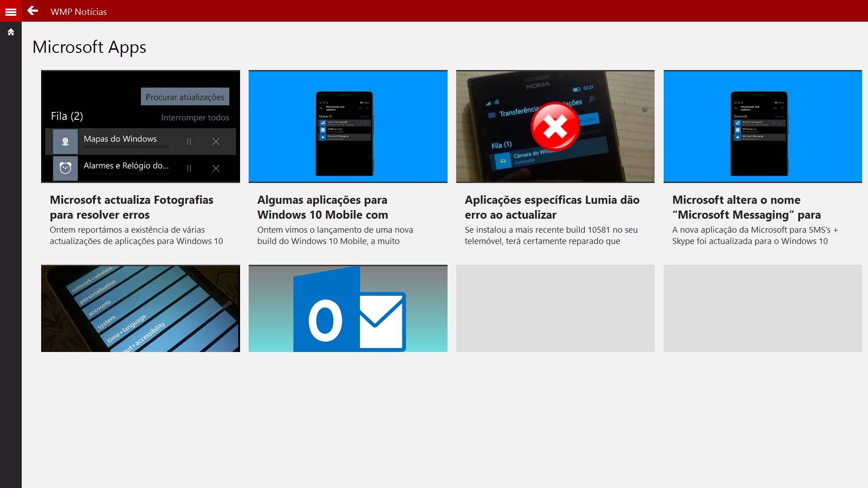Select the second empty grey placeholder tile
This screenshot has height=488, width=868.
pyautogui.click(x=762, y=308)
